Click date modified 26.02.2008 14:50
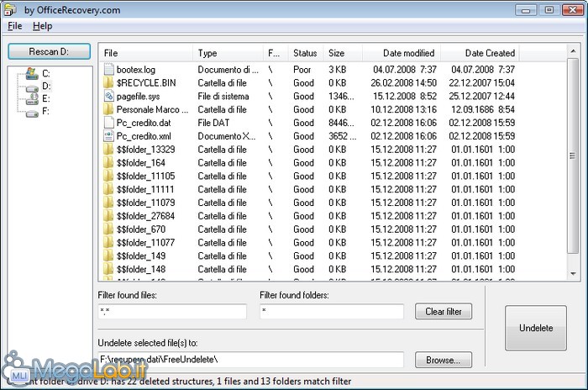Viewport: 588px width, 390px height. [403, 82]
